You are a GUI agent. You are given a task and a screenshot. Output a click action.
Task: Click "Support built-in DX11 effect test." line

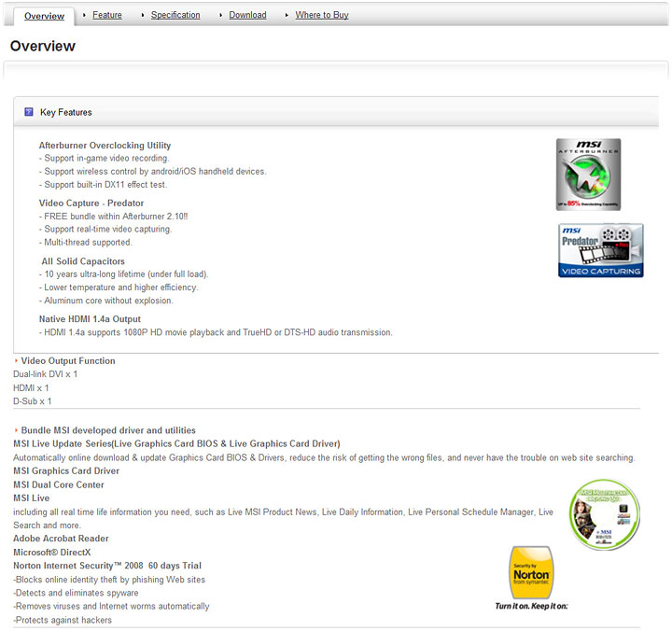click(x=103, y=185)
